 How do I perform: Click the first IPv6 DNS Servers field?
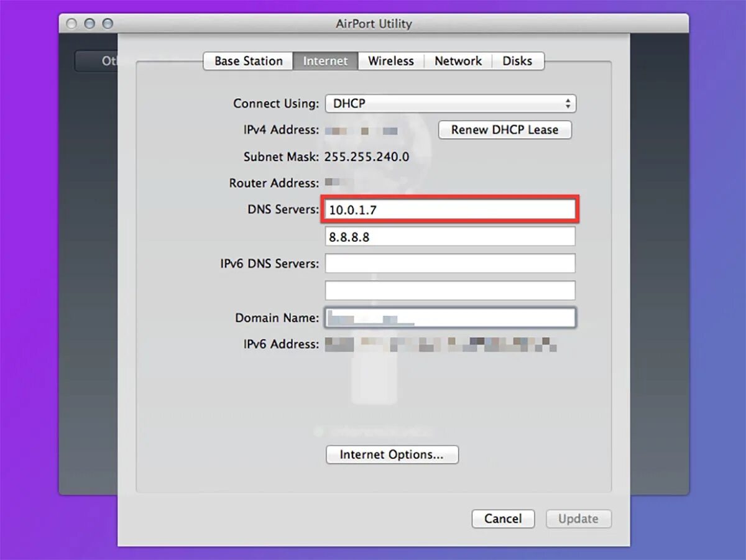click(450, 264)
